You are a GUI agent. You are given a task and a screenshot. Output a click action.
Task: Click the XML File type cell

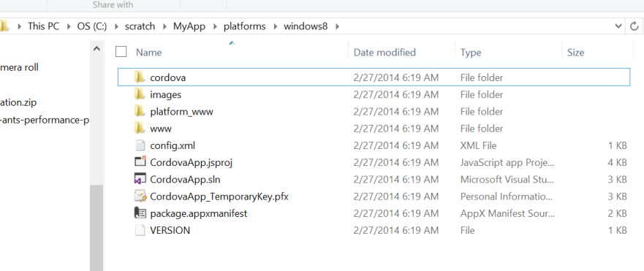[x=479, y=146]
